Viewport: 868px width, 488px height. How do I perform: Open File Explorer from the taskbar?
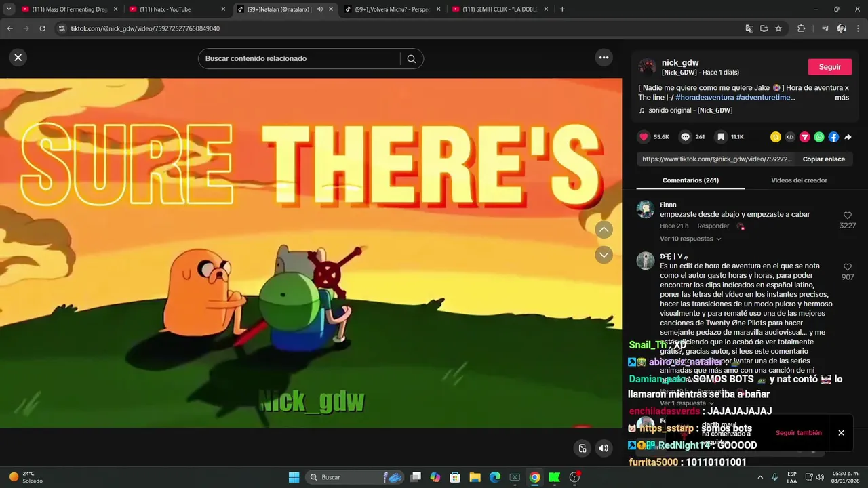[475, 477]
